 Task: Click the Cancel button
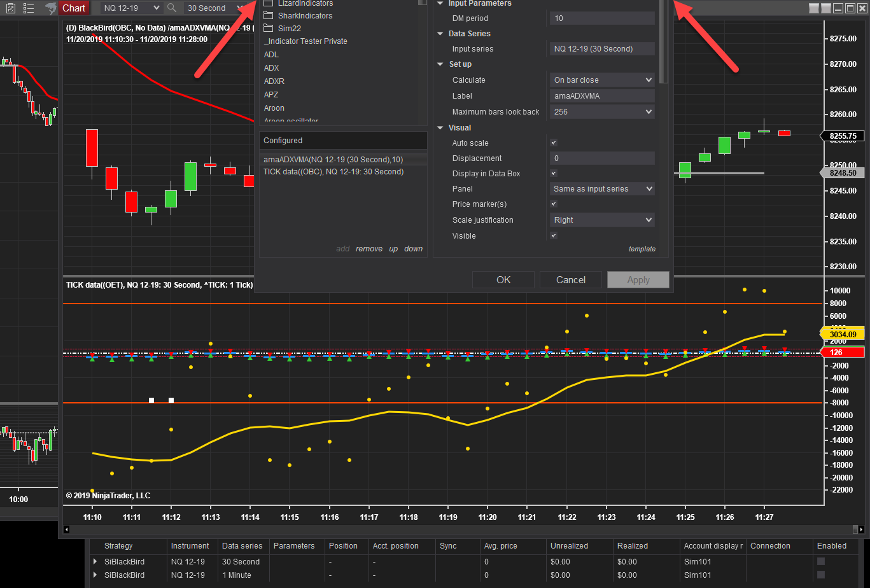571,280
